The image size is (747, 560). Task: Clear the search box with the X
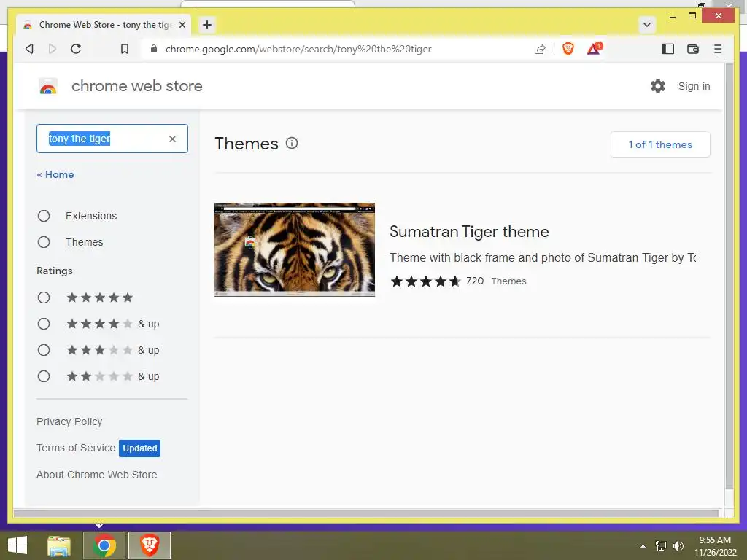(x=172, y=139)
